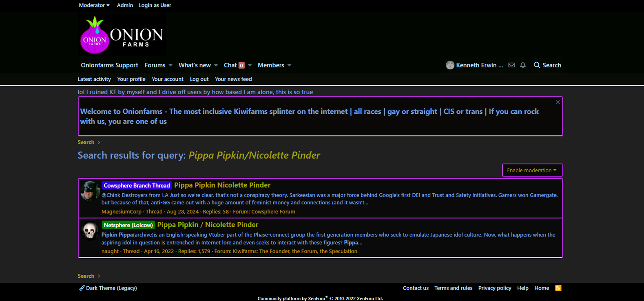Open the Forums menu item
Image resolution: width=644 pixels, height=301 pixels.
[155, 65]
